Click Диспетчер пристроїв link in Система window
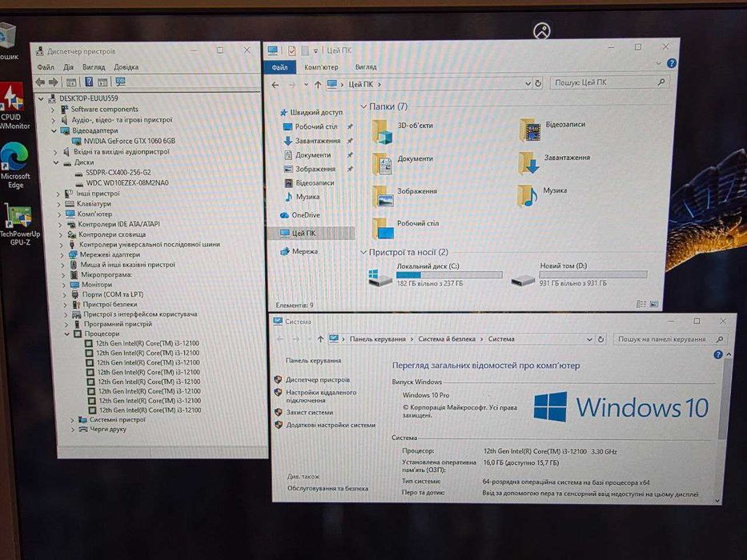The width and height of the screenshot is (747, 560). [x=318, y=380]
